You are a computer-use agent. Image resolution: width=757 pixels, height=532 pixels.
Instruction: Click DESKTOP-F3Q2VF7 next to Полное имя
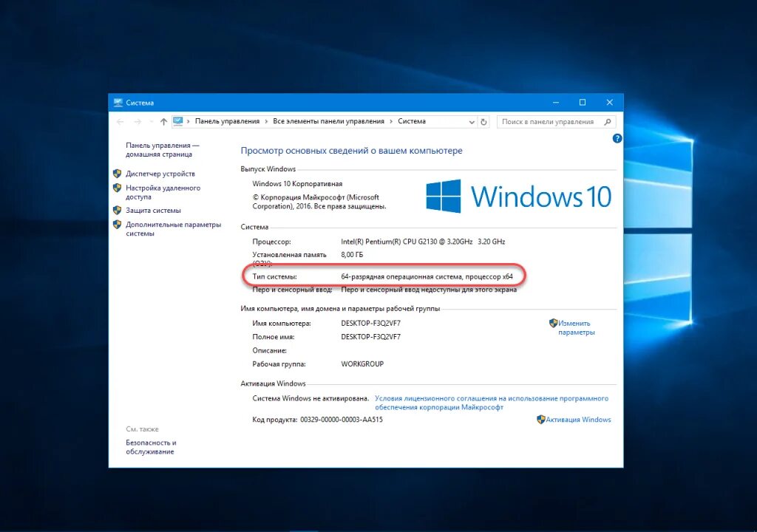point(371,336)
